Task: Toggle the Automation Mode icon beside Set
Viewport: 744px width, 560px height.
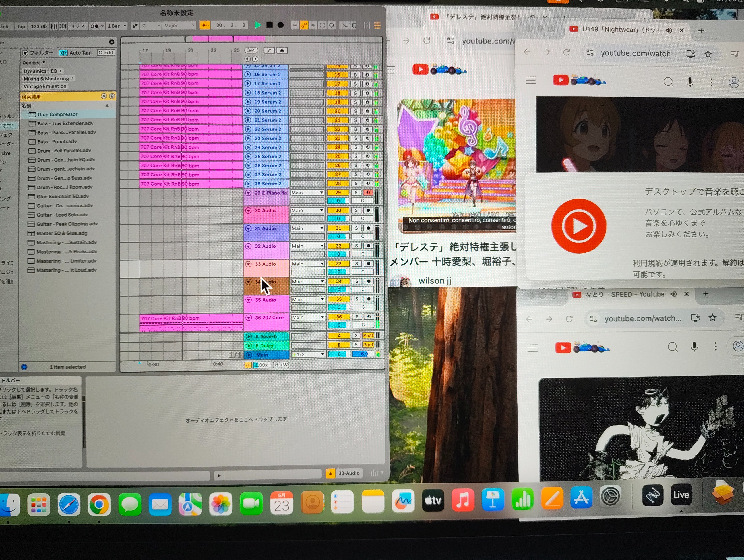Action: pos(269,50)
